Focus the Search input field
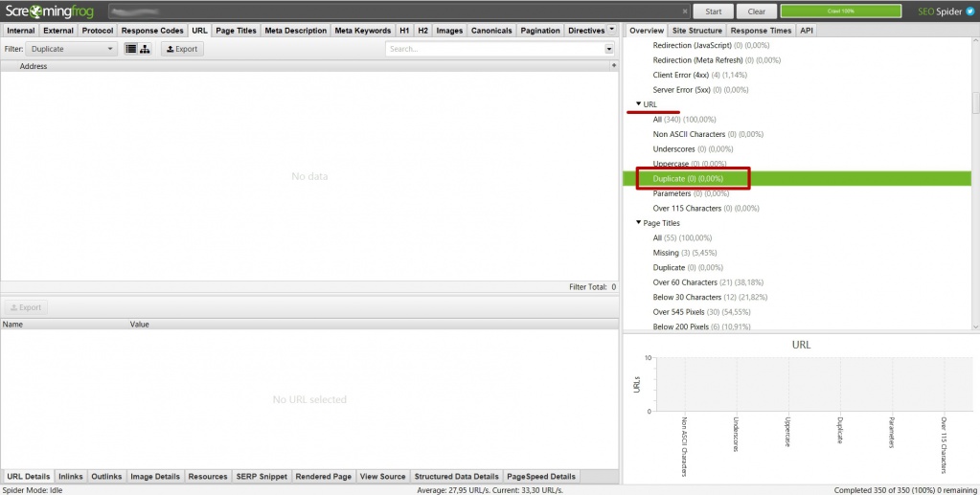This screenshot has width=980, height=495. click(x=493, y=49)
